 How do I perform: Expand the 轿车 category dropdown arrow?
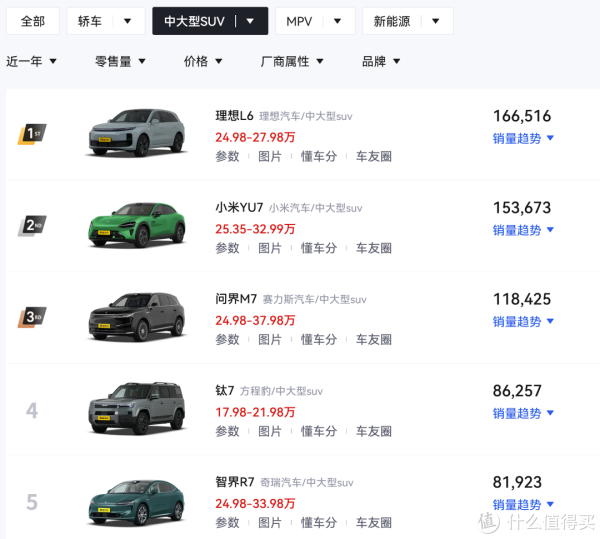[128, 21]
